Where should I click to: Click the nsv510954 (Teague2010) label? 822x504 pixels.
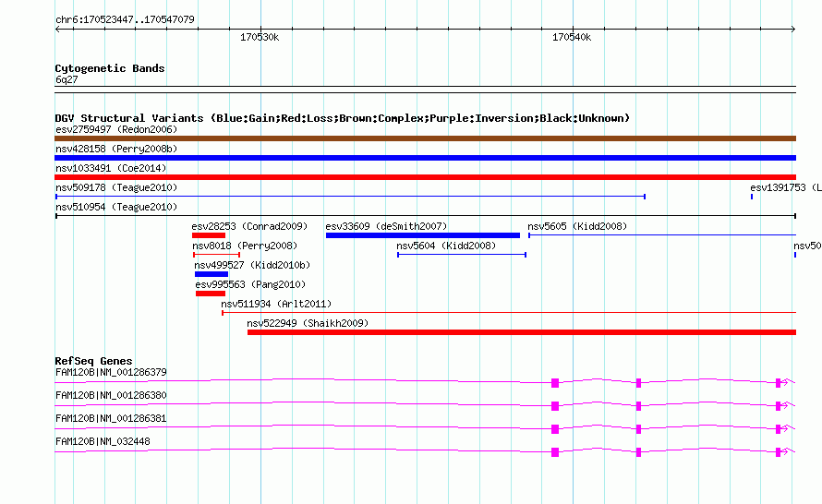point(116,207)
